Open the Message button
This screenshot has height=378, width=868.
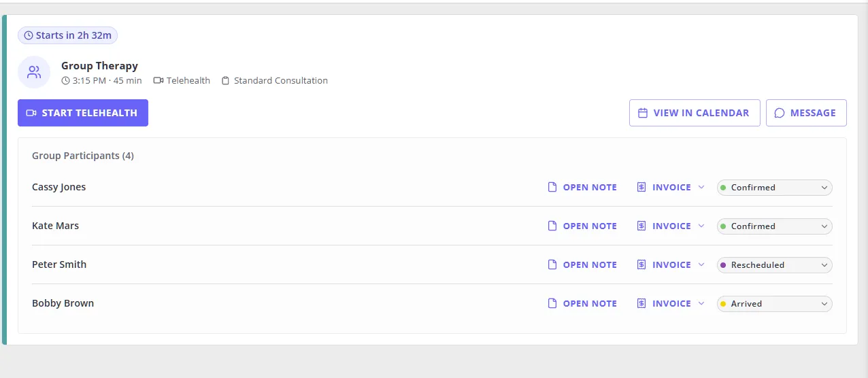pyautogui.click(x=806, y=113)
